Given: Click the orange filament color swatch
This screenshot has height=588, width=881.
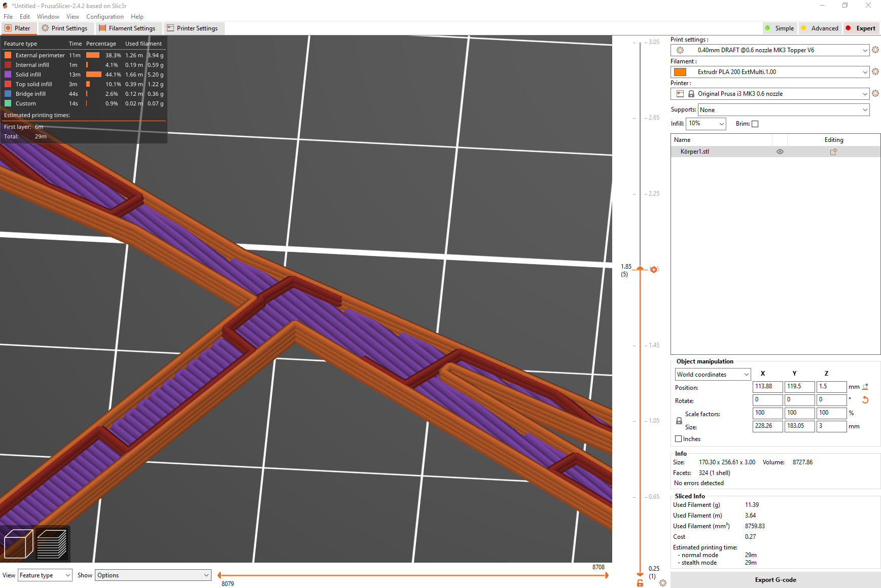Looking at the screenshot, I should (680, 72).
